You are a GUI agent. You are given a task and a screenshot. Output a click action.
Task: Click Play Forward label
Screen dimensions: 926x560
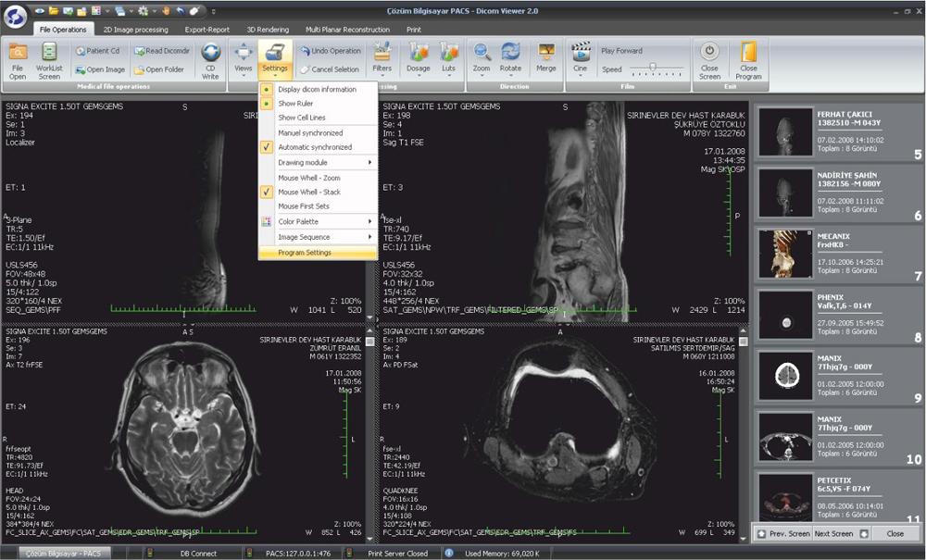(x=621, y=51)
